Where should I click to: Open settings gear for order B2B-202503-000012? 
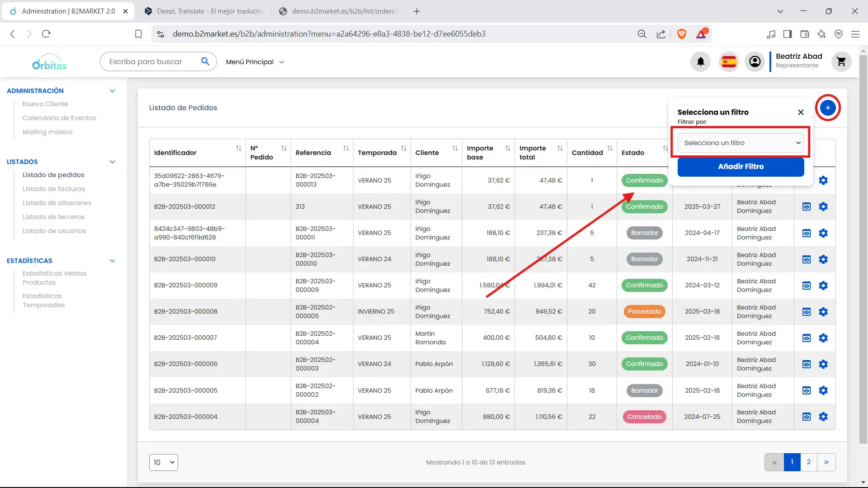point(823,206)
